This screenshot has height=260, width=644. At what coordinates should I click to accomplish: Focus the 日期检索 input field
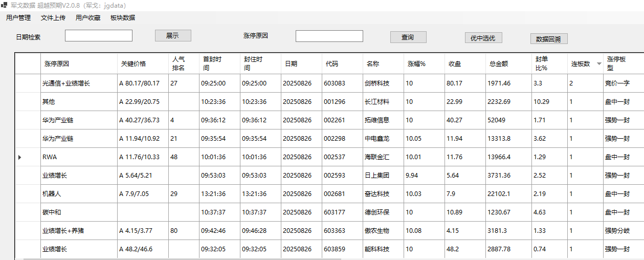pos(99,36)
